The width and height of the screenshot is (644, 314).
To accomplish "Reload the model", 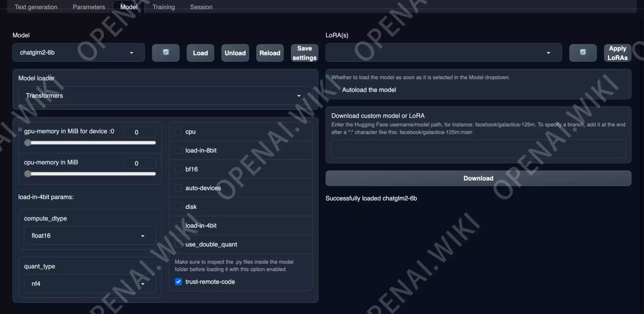I will click(270, 53).
